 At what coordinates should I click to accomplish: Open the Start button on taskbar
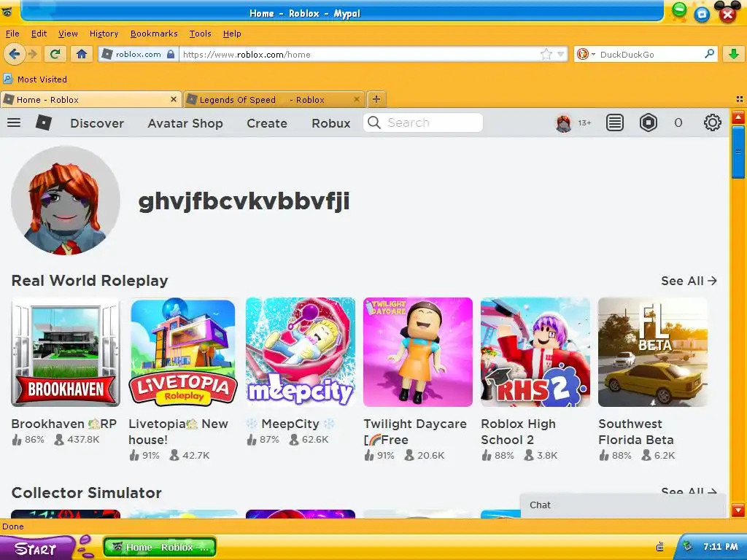click(x=36, y=548)
